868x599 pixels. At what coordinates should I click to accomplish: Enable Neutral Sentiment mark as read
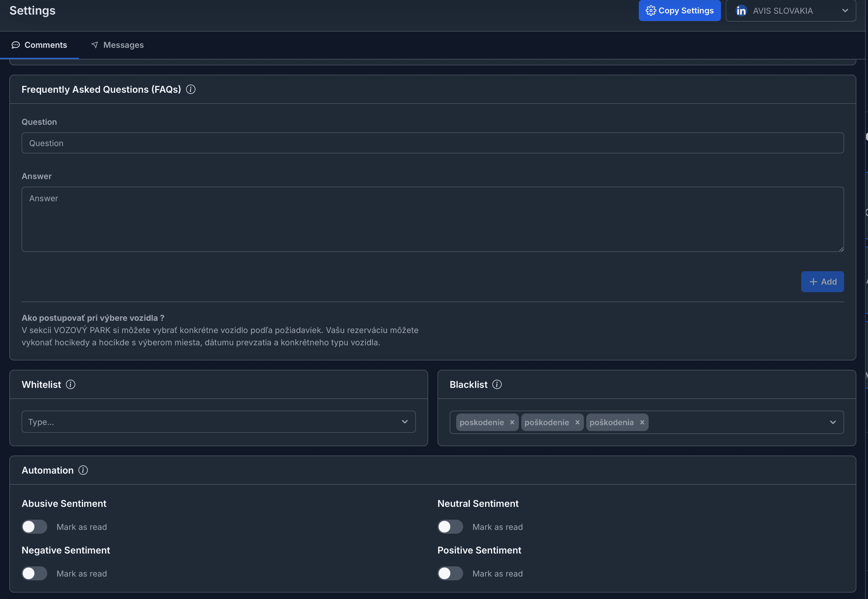(x=450, y=527)
